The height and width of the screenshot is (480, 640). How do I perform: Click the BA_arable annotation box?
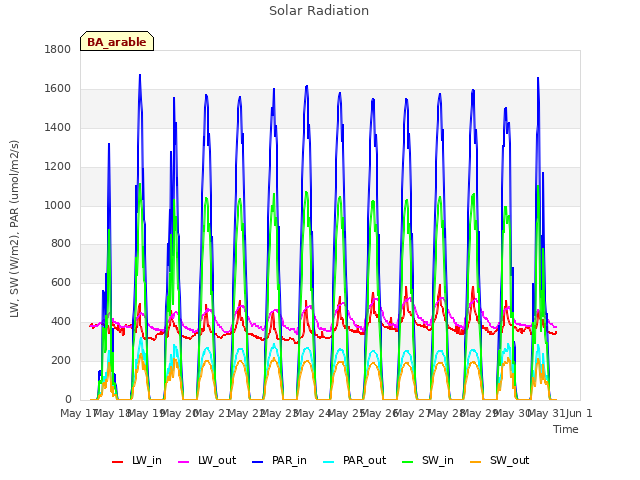tap(117, 41)
